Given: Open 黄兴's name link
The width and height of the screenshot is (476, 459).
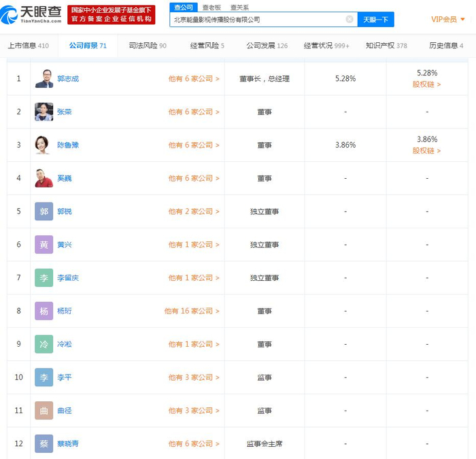Looking at the screenshot, I should point(65,244).
